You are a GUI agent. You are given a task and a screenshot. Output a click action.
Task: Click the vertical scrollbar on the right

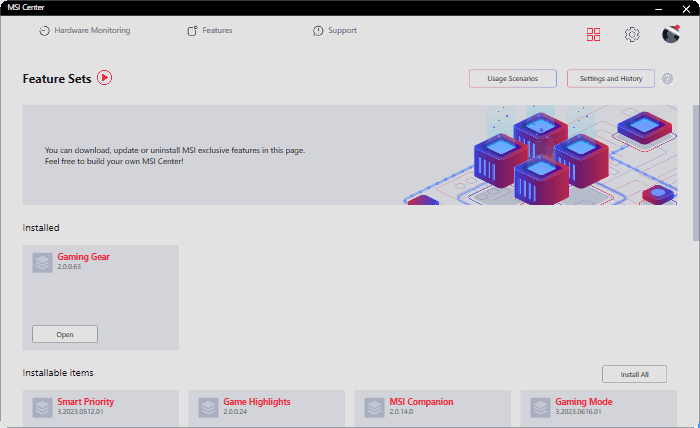click(695, 170)
